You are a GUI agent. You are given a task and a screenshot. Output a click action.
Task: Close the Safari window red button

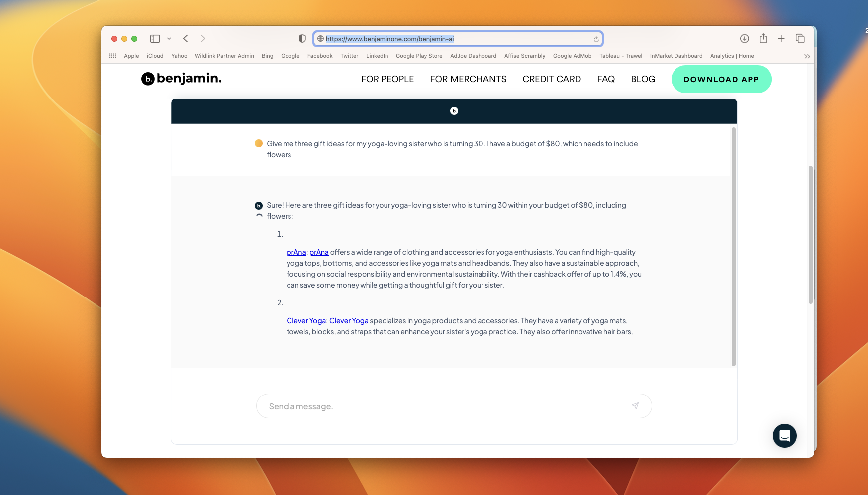pyautogui.click(x=114, y=39)
